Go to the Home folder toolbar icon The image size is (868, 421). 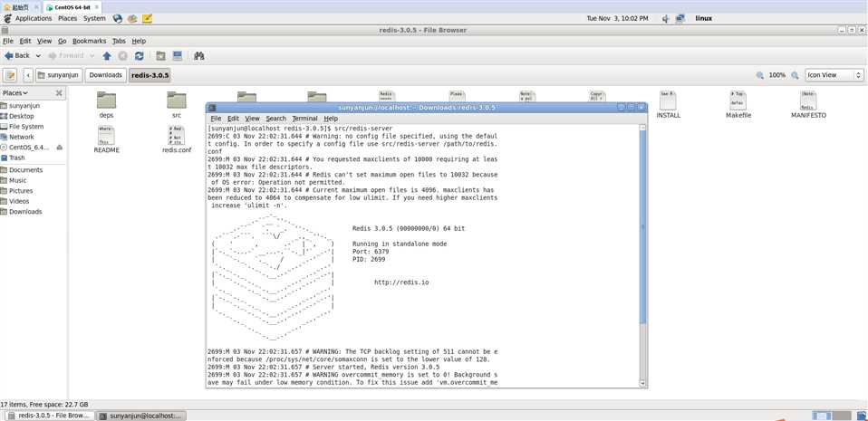[x=160, y=56]
